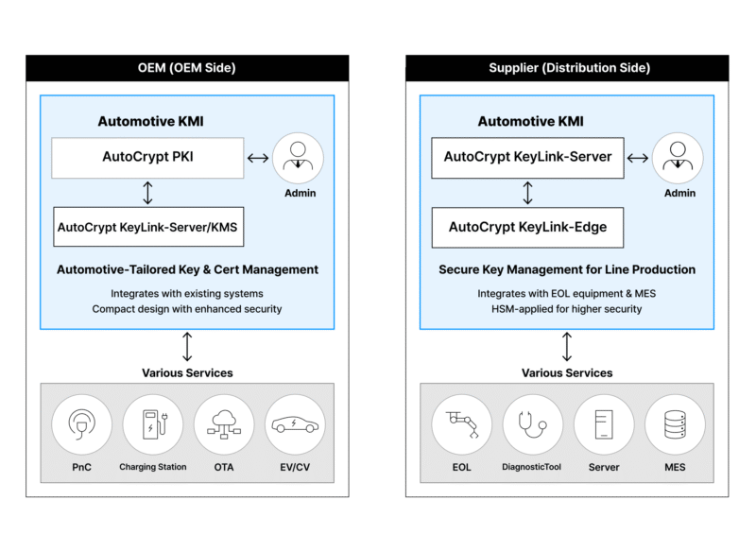Viewport: 756px width, 552px height.
Task: Click the DiagnosticTool stethoscope icon
Action: (x=532, y=424)
